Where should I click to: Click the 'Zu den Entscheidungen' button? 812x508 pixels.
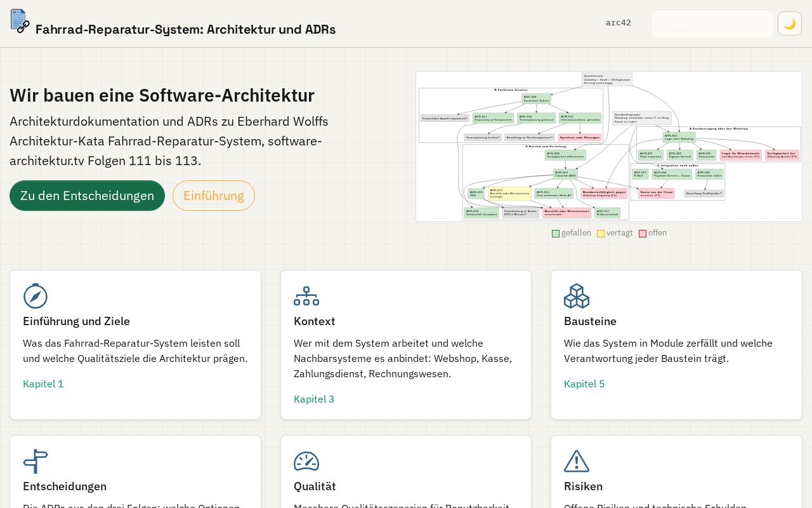(87, 196)
